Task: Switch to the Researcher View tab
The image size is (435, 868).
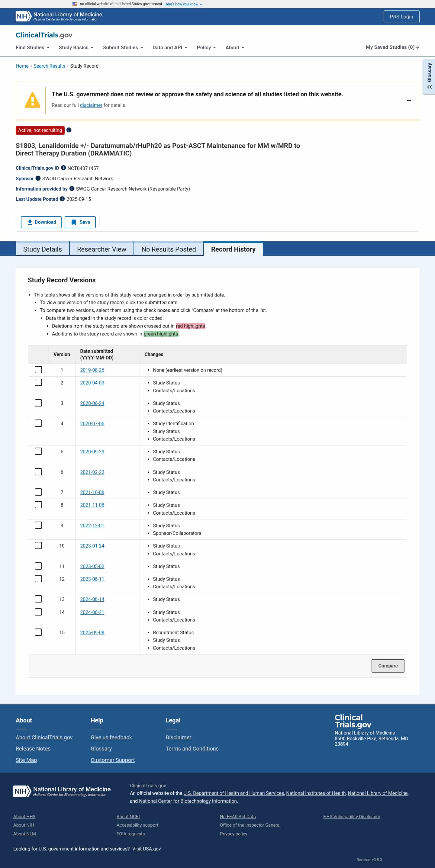Action: point(101,249)
